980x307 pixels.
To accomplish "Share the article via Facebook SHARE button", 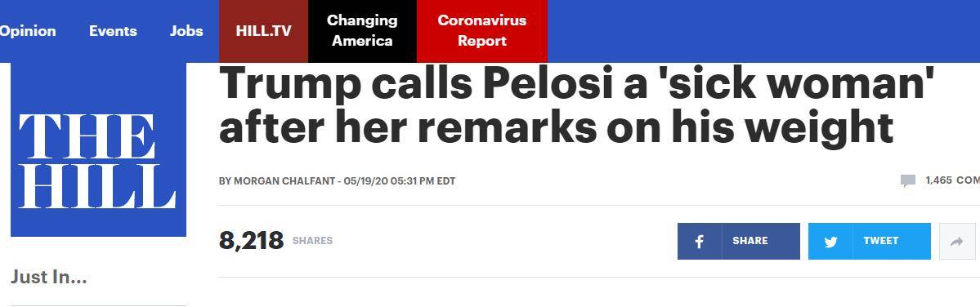I will [739, 242].
